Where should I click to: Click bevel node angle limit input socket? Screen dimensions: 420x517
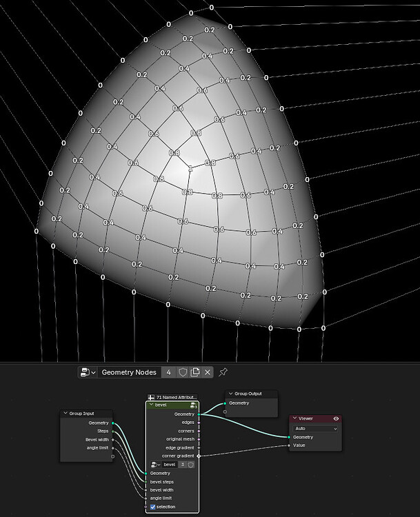(146, 498)
